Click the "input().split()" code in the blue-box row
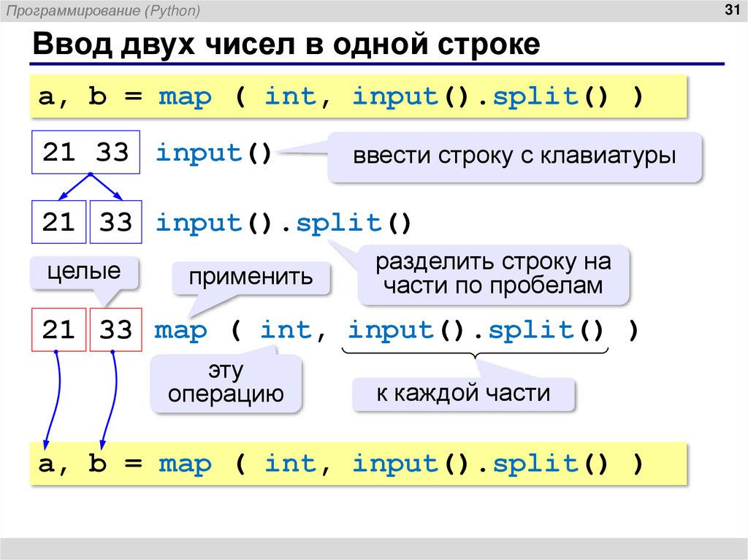The height and width of the screenshot is (560, 748). click(283, 223)
